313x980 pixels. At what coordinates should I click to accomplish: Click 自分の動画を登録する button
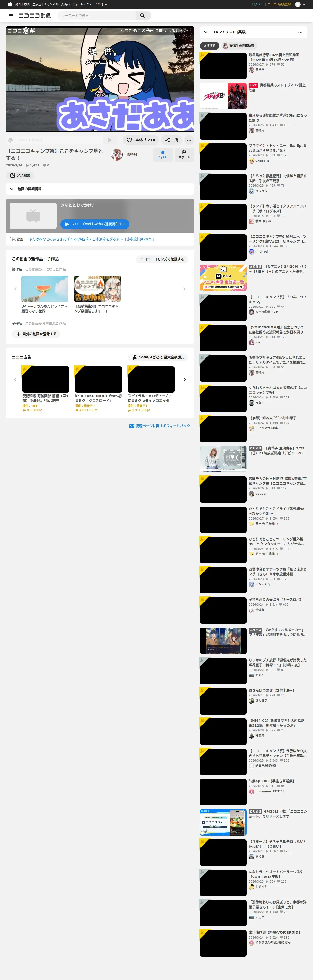point(36,334)
